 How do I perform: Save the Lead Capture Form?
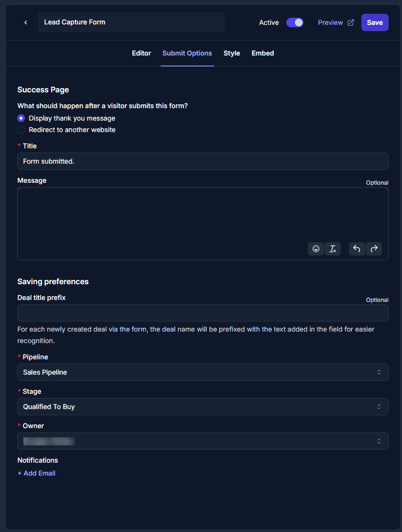(x=375, y=22)
